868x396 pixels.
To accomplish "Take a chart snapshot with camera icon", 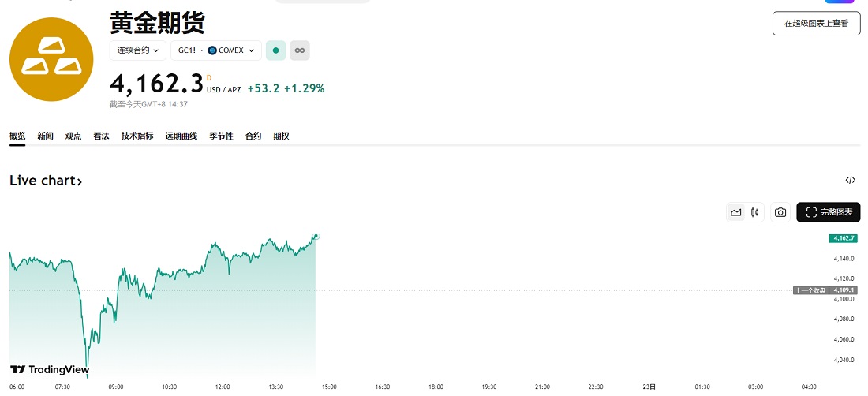I will [x=780, y=212].
